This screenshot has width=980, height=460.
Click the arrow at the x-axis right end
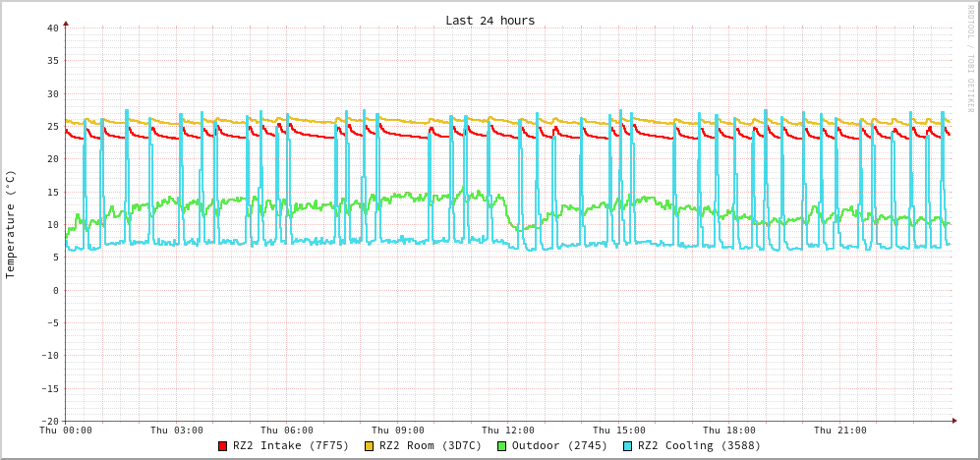pos(953,421)
